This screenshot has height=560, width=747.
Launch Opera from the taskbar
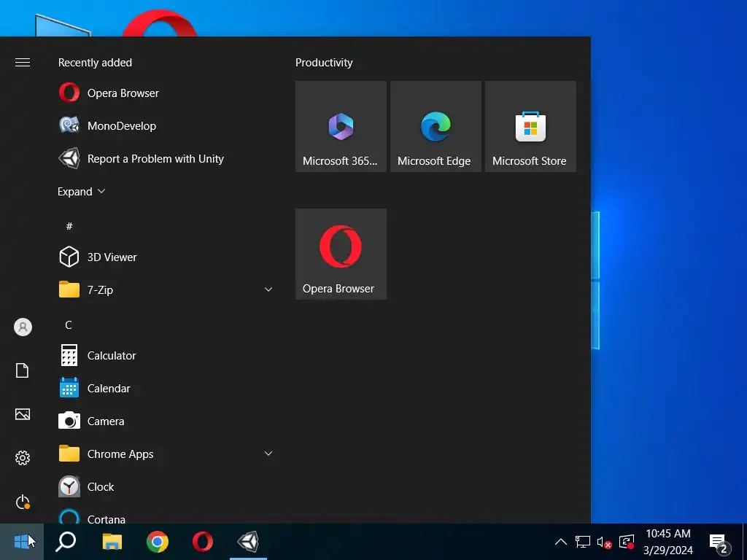(203, 542)
